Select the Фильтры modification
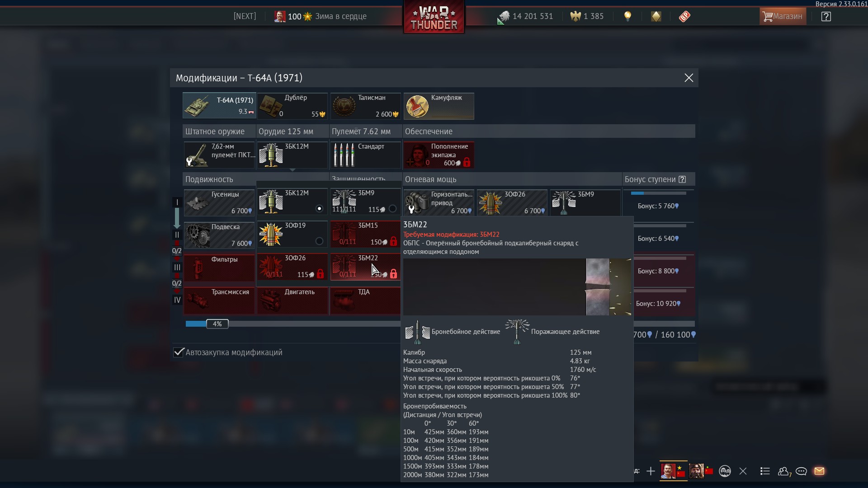Viewport: 868px width, 488px height. click(x=219, y=267)
